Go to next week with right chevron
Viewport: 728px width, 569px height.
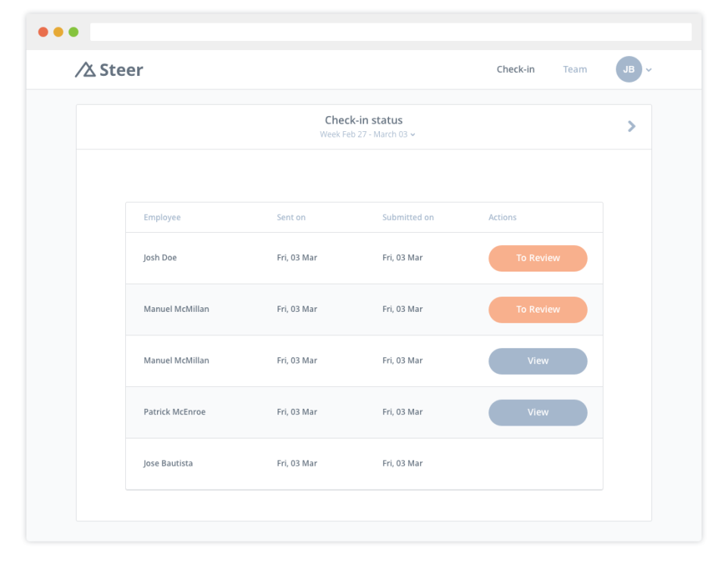(632, 127)
